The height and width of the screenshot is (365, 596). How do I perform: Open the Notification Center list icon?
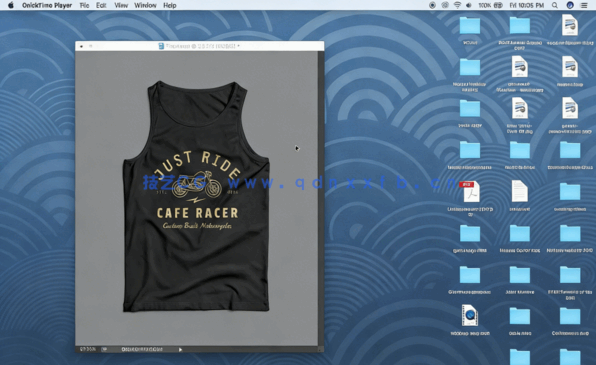click(x=584, y=5)
